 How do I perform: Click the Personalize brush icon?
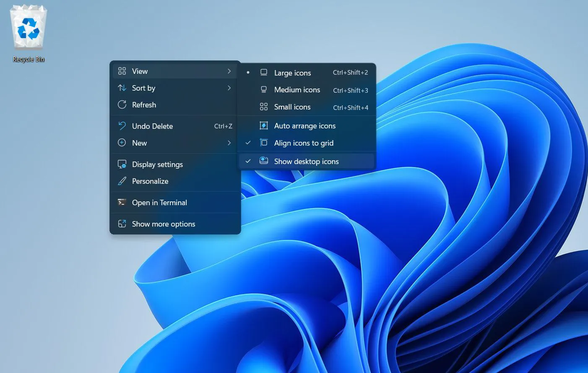pos(122,181)
